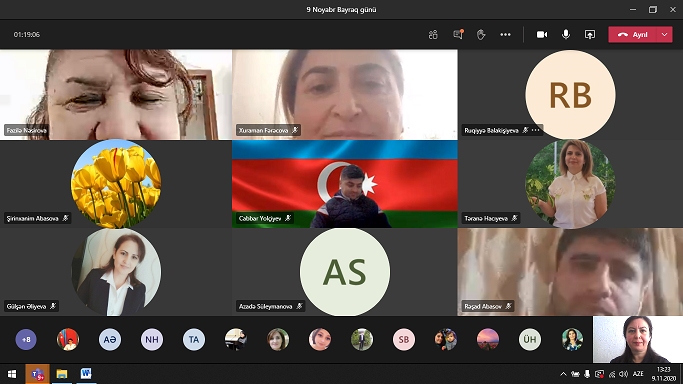This screenshot has width=683, height=384.
Task: Expand the leave options dropdown arrow
Action: [664, 34]
